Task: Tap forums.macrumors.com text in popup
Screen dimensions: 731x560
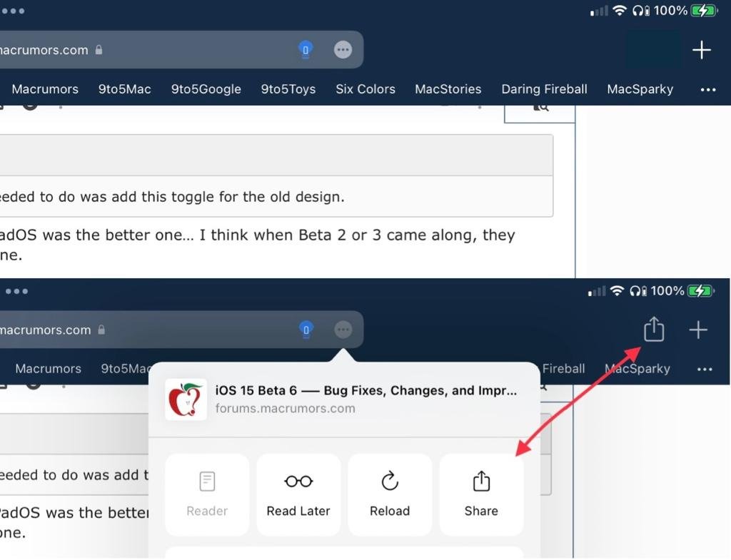Action: [x=285, y=409]
